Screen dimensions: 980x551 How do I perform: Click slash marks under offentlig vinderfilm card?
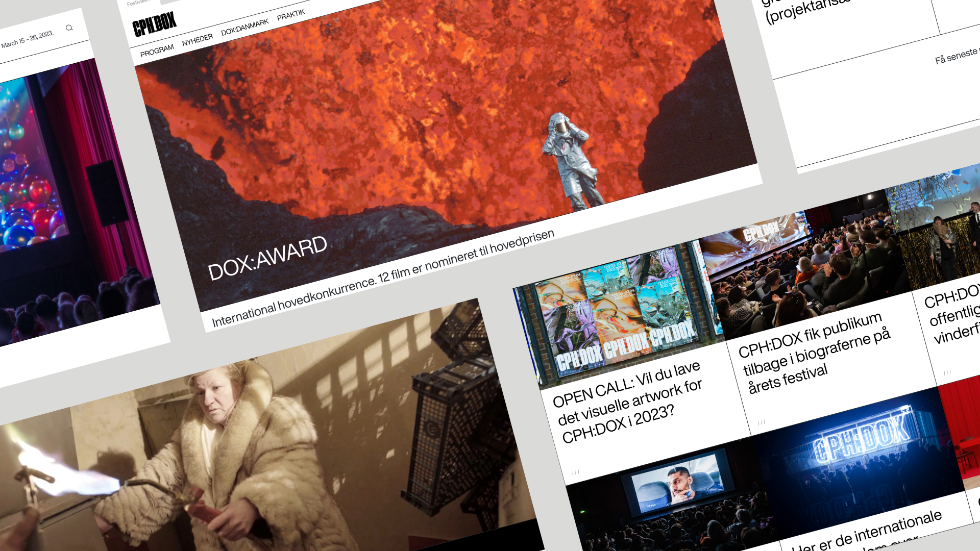(947, 373)
